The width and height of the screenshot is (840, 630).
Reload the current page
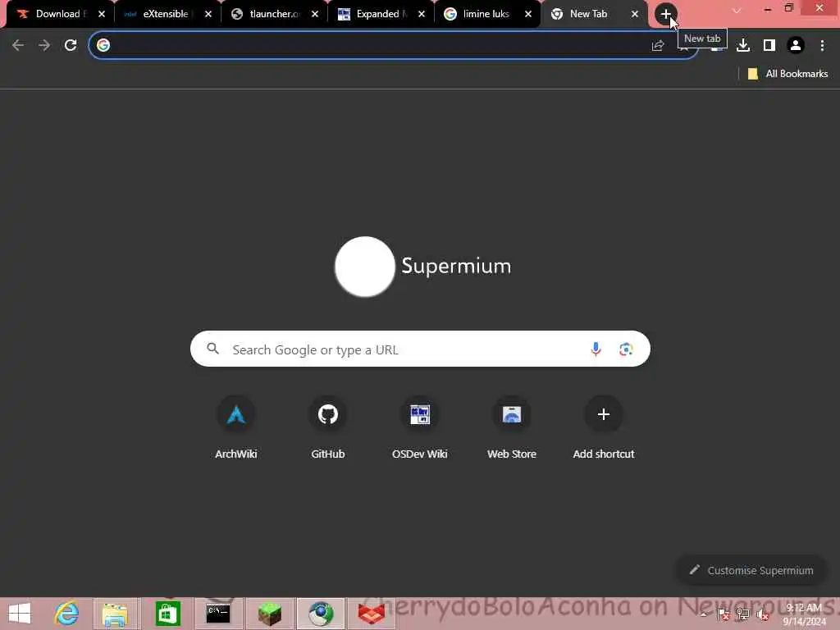pyautogui.click(x=71, y=45)
